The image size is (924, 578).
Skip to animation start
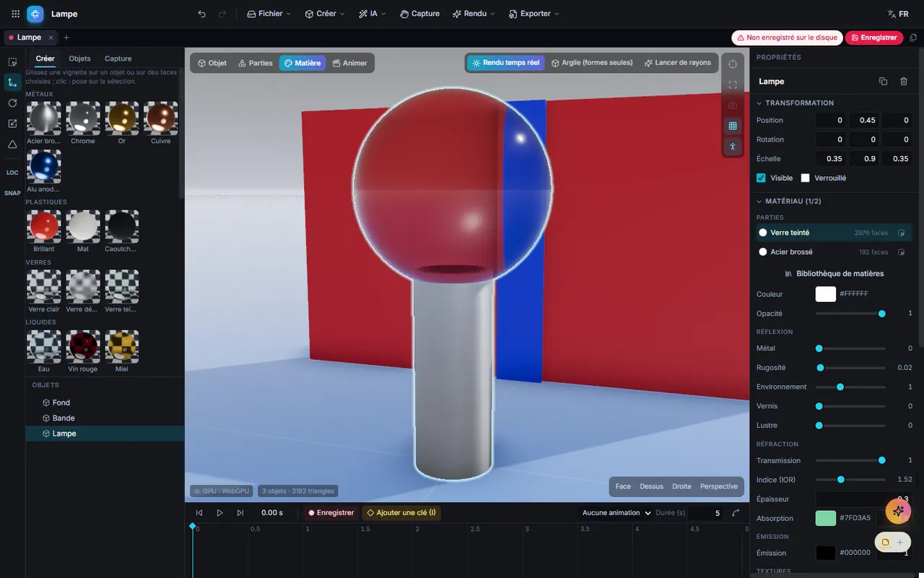(199, 513)
